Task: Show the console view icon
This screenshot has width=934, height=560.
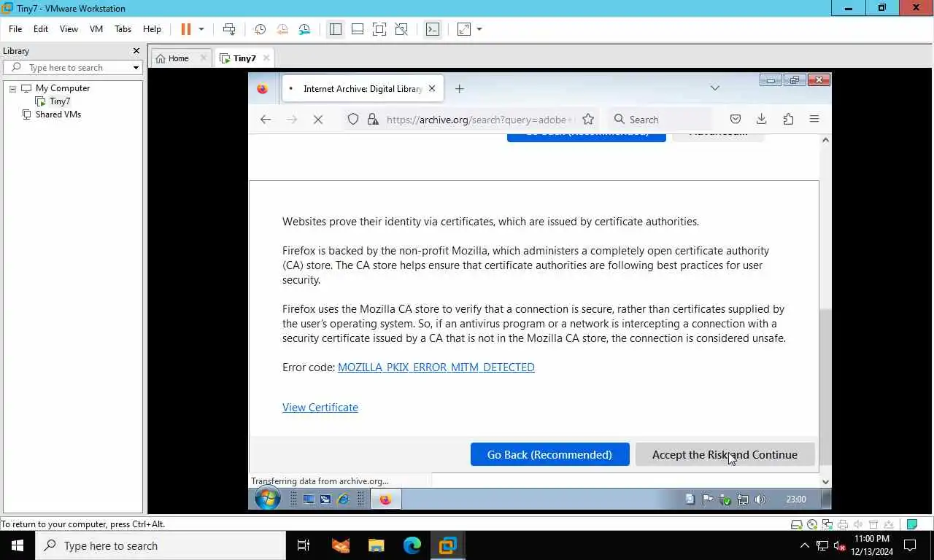Action: click(x=433, y=29)
